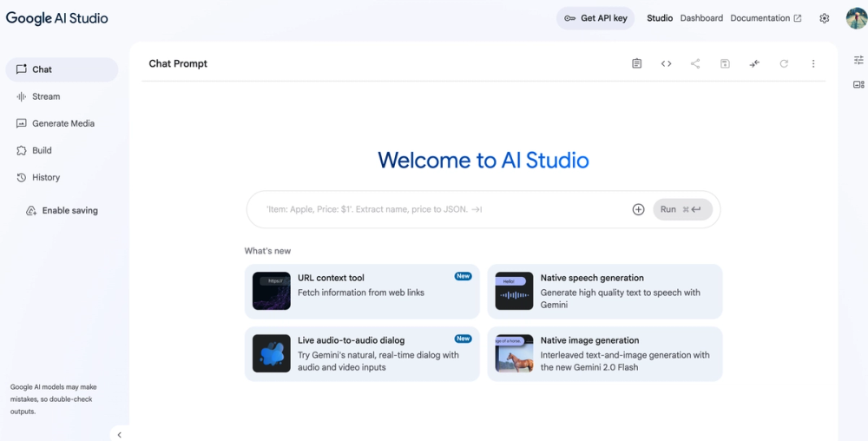Open the Live audio-to-audio dialog card
This screenshot has width=868, height=441.
tap(362, 353)
